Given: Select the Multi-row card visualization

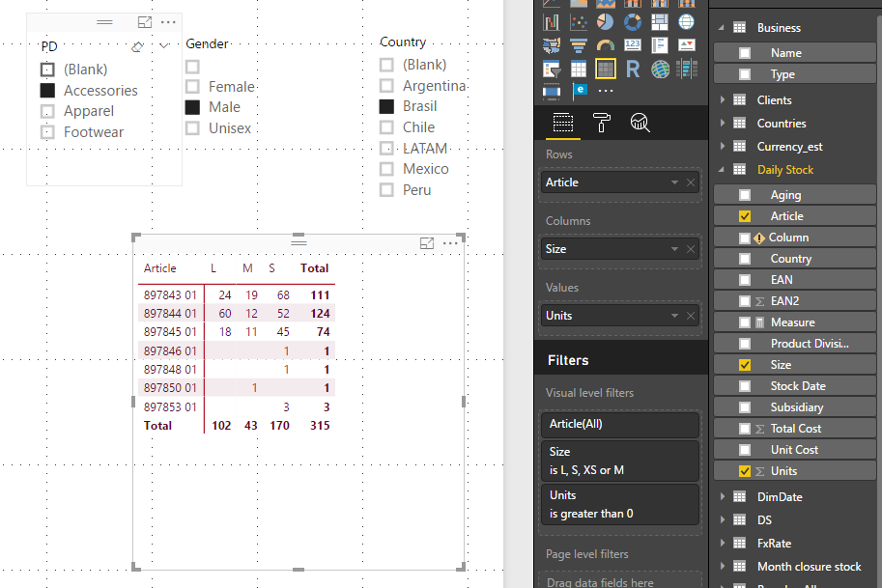Looking at the screenshot, I should click(659, 45).
